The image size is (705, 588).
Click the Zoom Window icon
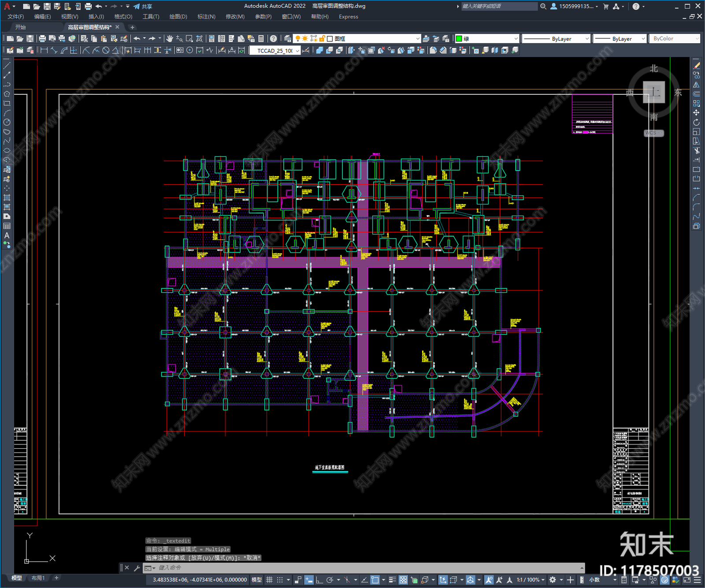(189, 39)
